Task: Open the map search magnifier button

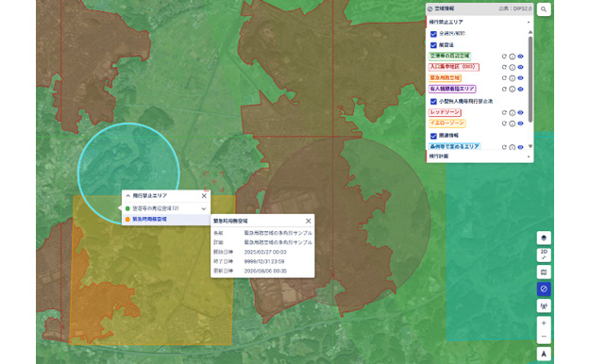Action: tap(544, 9)
